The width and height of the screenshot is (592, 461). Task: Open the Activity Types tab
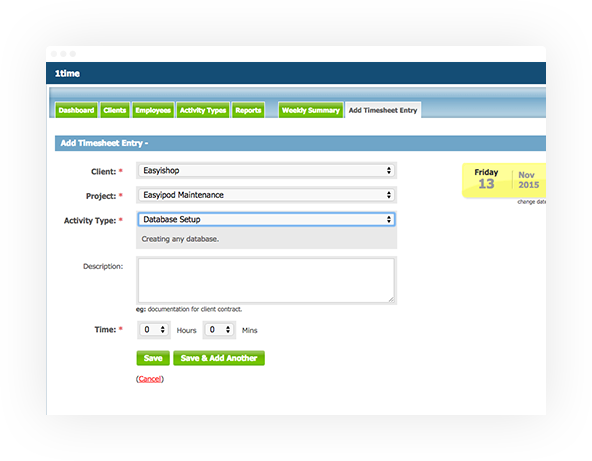click(x=203, y=110)
